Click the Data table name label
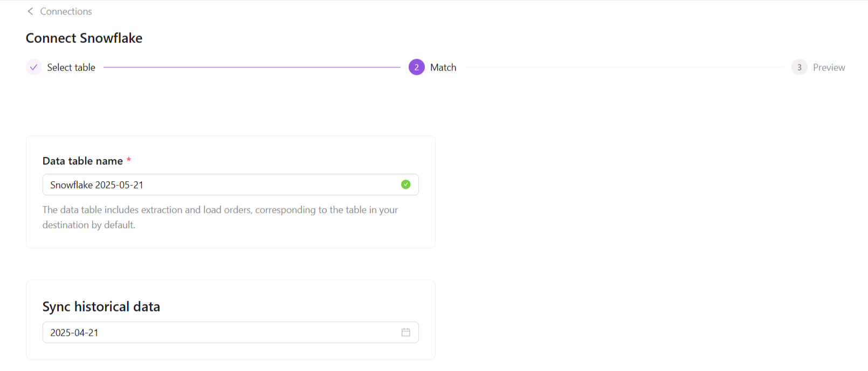Viewport: 868px width, 371px height. 82,161
